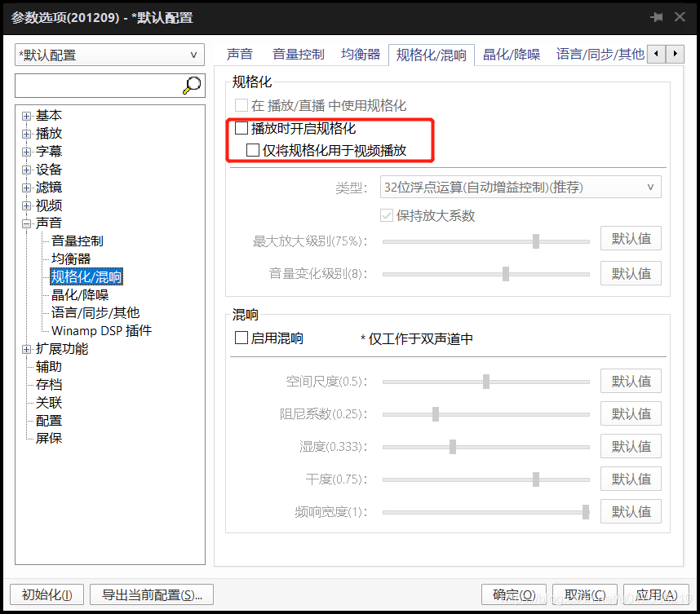Screen dimensions: 700x614
Task: Open the 类型 normalization type dropdown
Action: click(650, 187)
